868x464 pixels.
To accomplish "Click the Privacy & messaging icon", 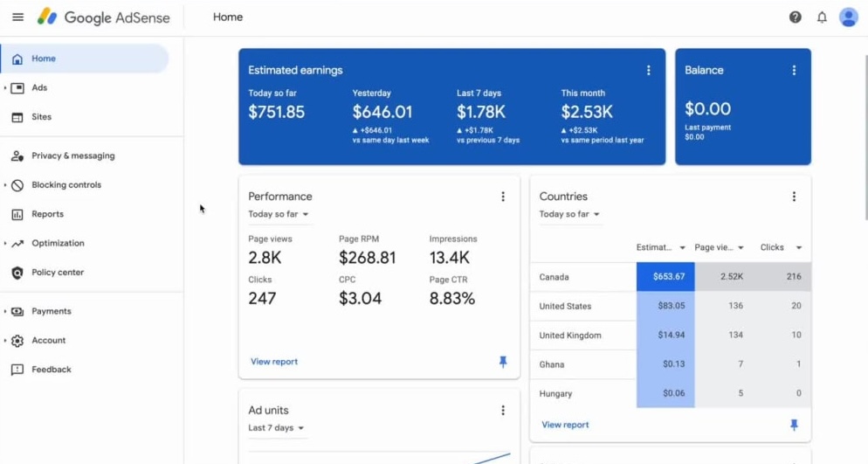I will [x=17, y=156].
